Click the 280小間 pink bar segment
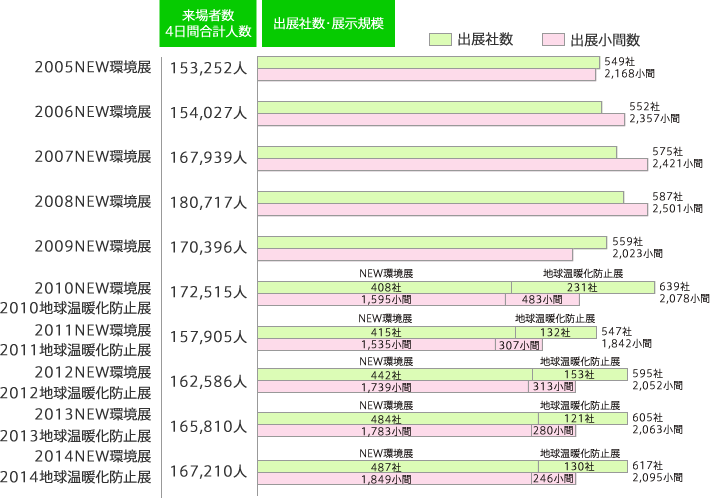 tap(553, 431)
